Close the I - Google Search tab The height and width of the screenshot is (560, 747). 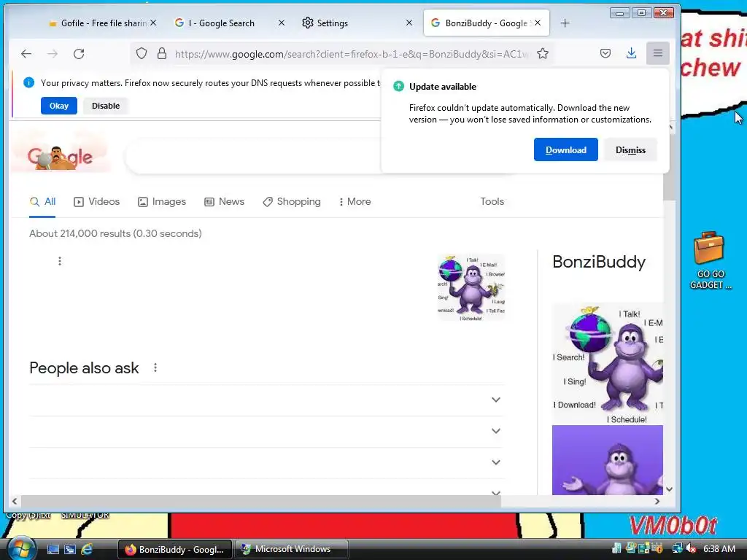[282, 23]
